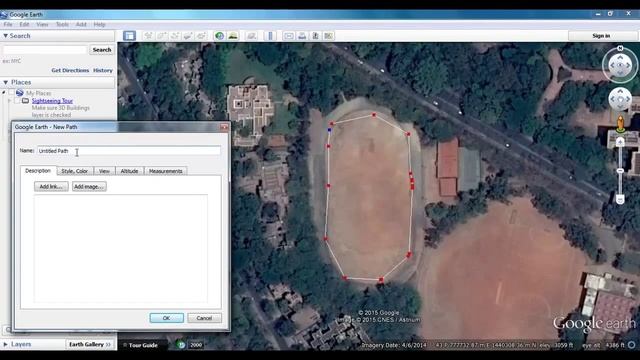Select the Add Path toolbar icon
The width and height of the screenshot is (640, 360).
point(175,36)
